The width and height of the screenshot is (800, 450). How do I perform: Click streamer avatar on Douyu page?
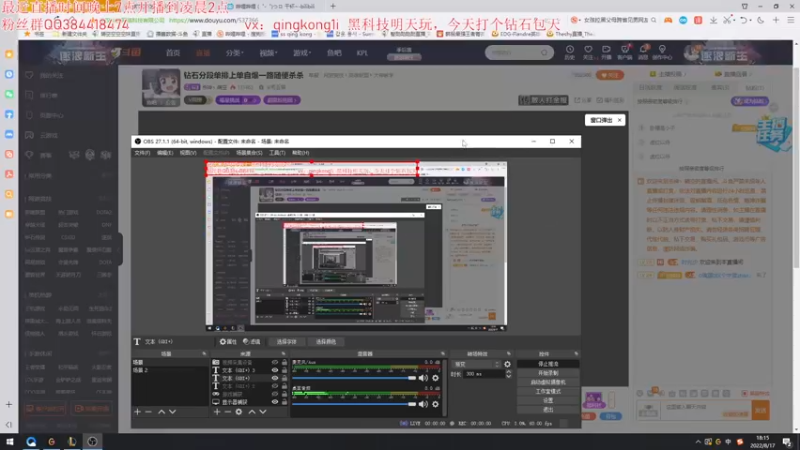pos(161,87)
